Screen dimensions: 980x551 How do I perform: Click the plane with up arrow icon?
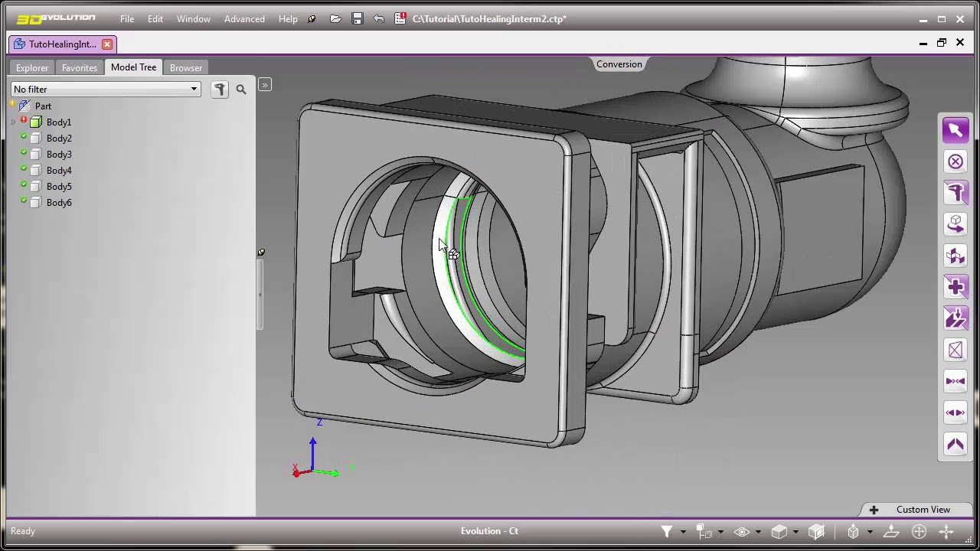pos(891,531)
